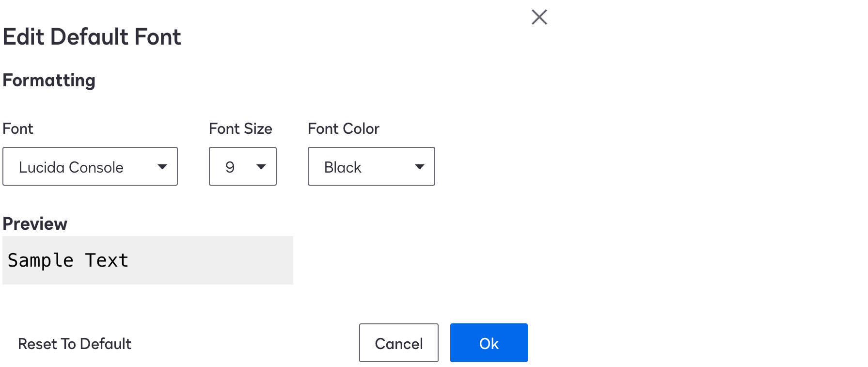The width and height of the screenshot is (868, 367).
Task: Click the Edit Default Font title
Action: 92,36
